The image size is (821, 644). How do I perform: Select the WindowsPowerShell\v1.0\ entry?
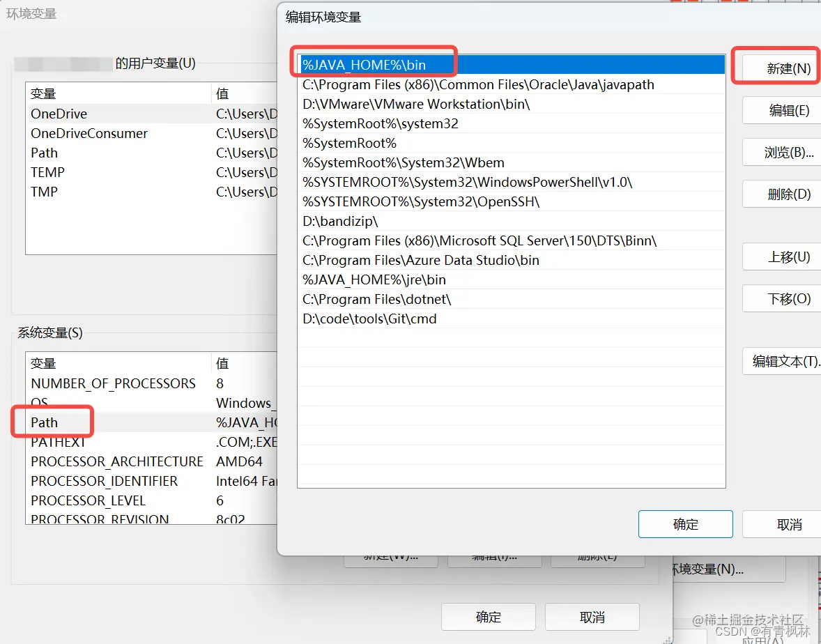(512, 182)
